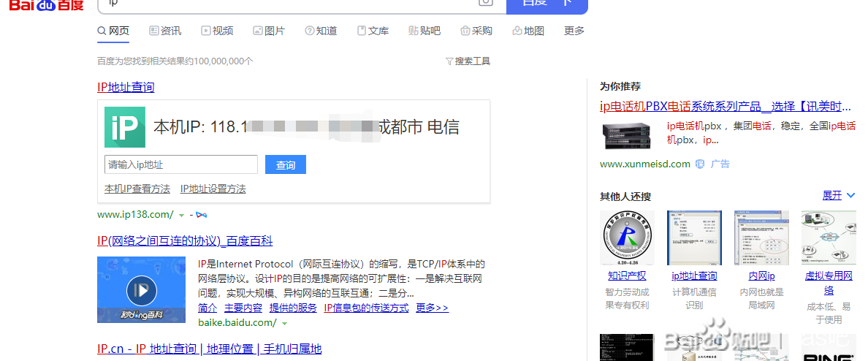Image resolution: width=868 pixels, height=361 pixels.
Task: Focus the 请输入ip地址 input field
Action: [181, 164]
